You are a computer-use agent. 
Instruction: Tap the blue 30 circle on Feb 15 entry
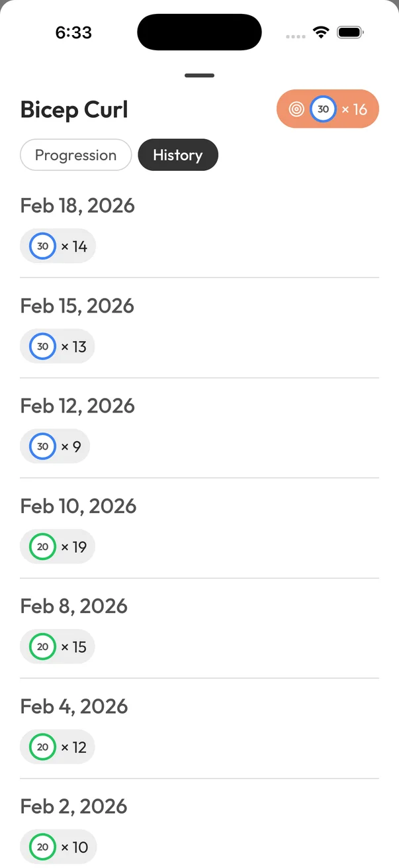[x=42, y=346]
